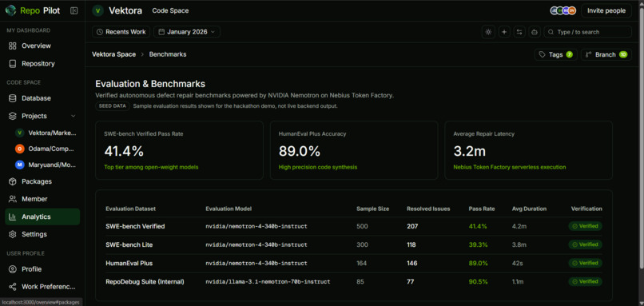Viewport: 644px width, 306px height.
Task: Click the Analytics bar chart icon
Action: [12, 217]
